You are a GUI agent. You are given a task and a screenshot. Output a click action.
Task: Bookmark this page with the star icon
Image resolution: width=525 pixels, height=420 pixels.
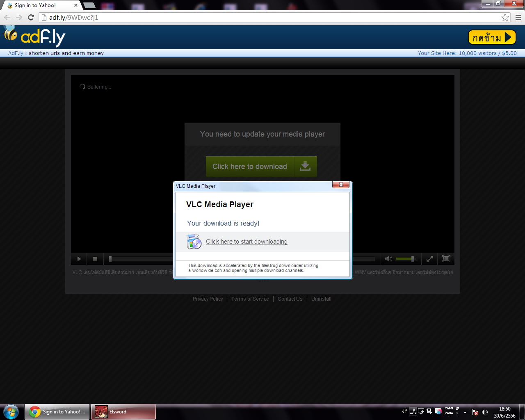coord(505,17)
